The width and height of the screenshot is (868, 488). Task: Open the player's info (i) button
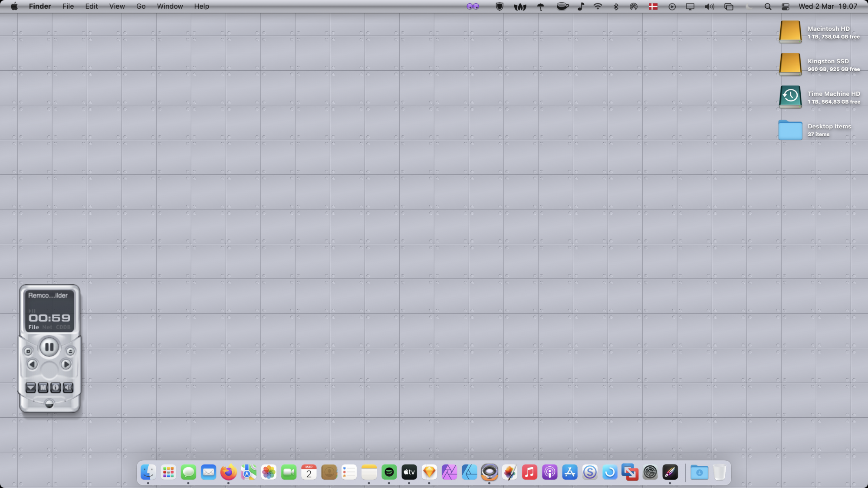56,387
